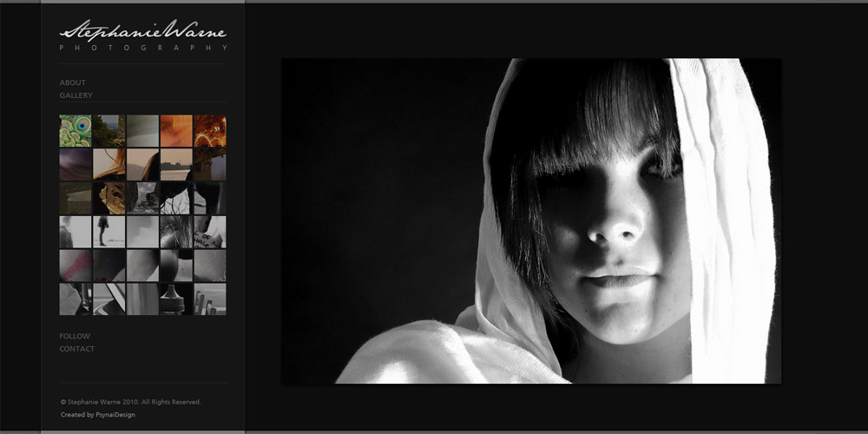
Task: Open the golden crumpled object thumbnail
Action: coord(108,199)
